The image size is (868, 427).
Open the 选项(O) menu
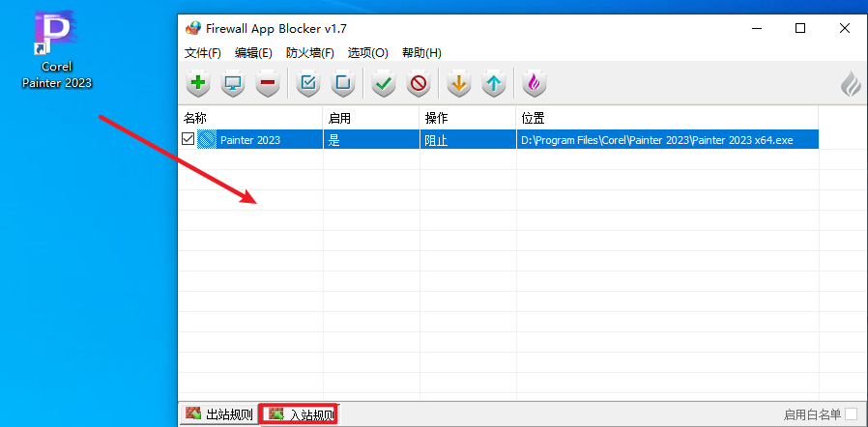[368, 53]
